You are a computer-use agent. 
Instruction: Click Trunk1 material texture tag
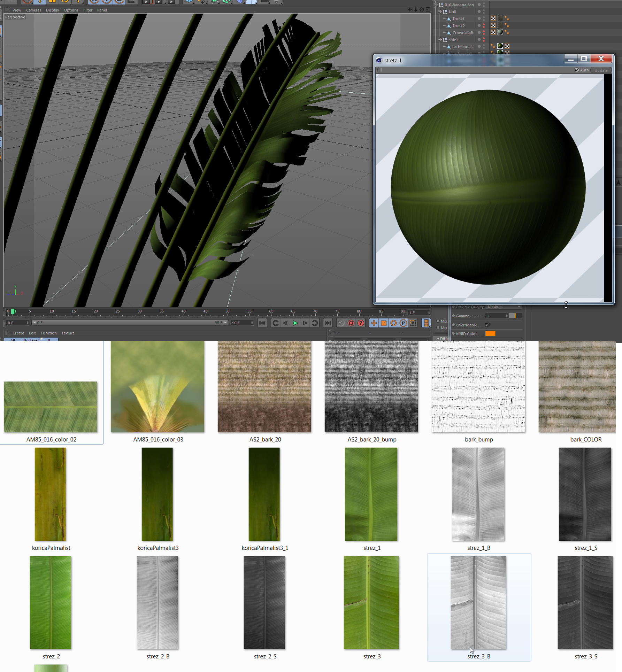(x=500, y=18)
